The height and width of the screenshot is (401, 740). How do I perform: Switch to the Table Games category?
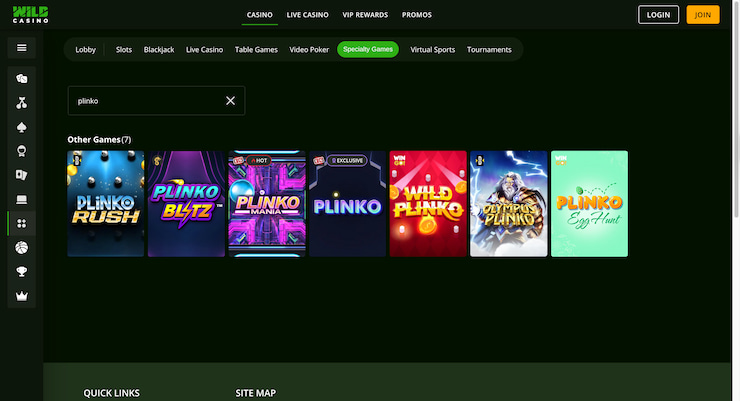(x=256, y=50)
